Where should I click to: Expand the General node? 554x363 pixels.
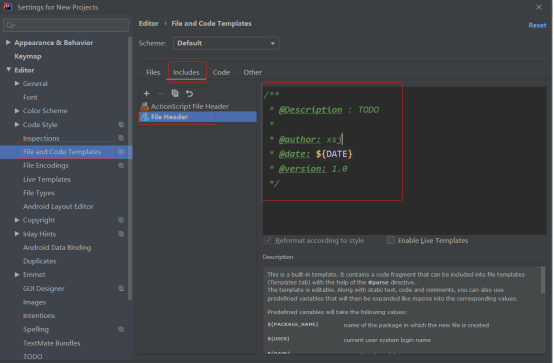click(17, 83)
